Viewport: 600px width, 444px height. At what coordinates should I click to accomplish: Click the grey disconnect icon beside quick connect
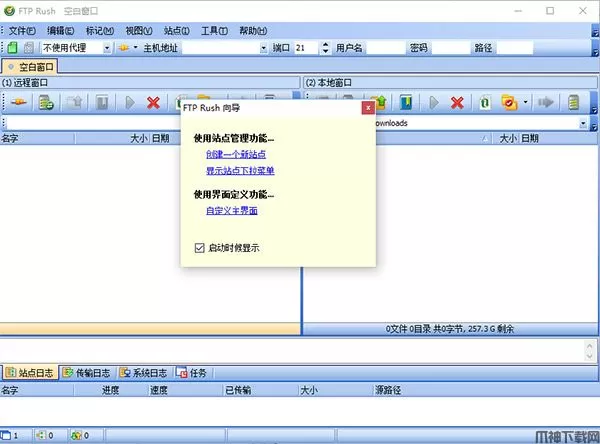tap(29, 48)
